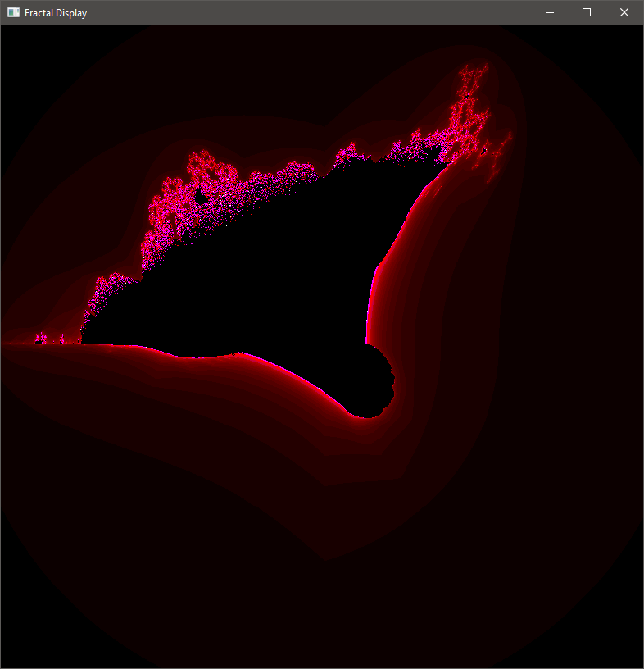This screenshot has height=669, width=644.
Task: Click the Fractal Display title text
Action: pyautogui.click(x=56, y=13)
